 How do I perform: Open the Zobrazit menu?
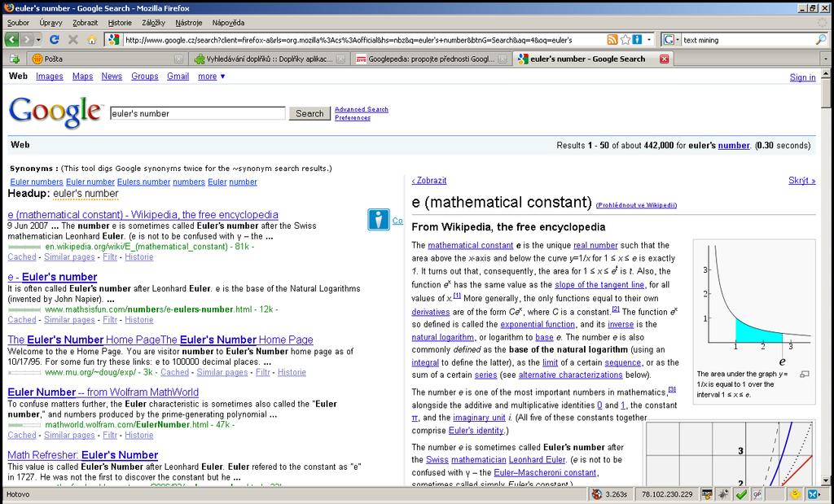point(85,23)
